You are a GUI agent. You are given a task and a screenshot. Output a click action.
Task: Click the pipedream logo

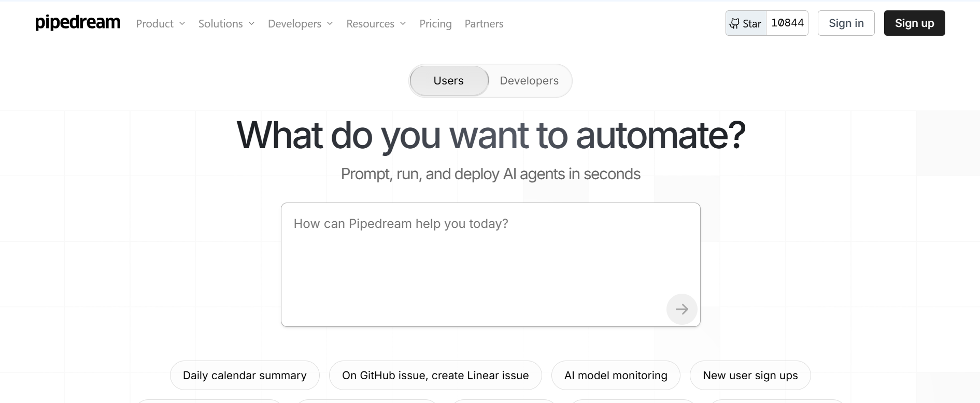tap(78, 23)
